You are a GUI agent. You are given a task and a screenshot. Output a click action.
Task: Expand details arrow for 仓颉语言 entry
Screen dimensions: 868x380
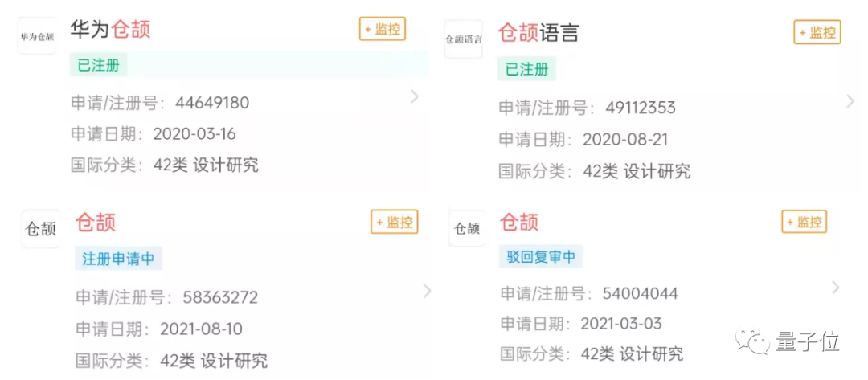click(850, 101)
